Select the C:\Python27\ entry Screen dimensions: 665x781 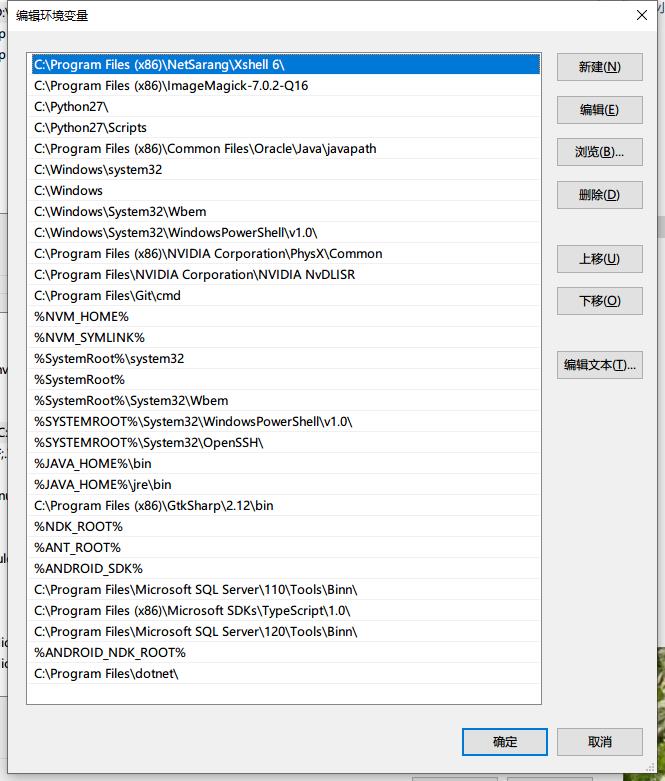point(285,107)
